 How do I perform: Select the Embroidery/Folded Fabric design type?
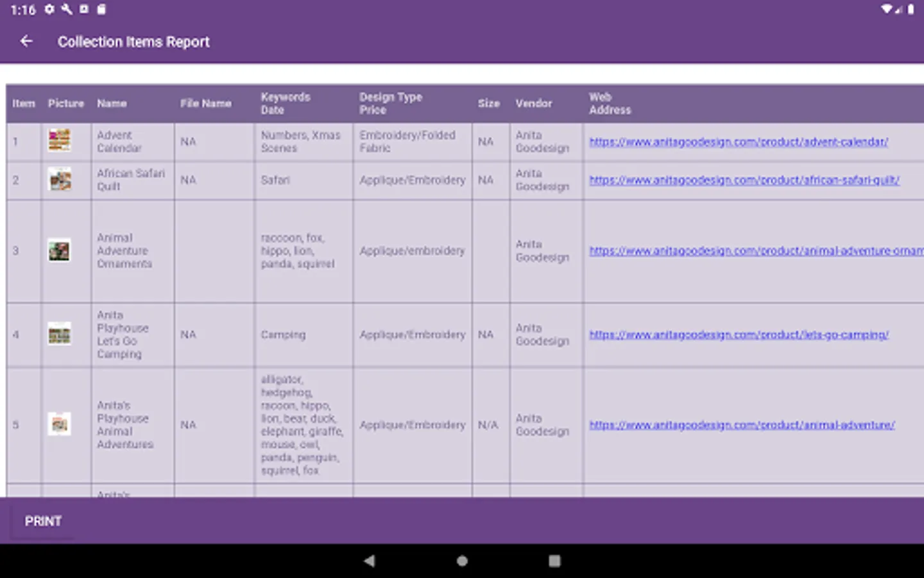412,142
